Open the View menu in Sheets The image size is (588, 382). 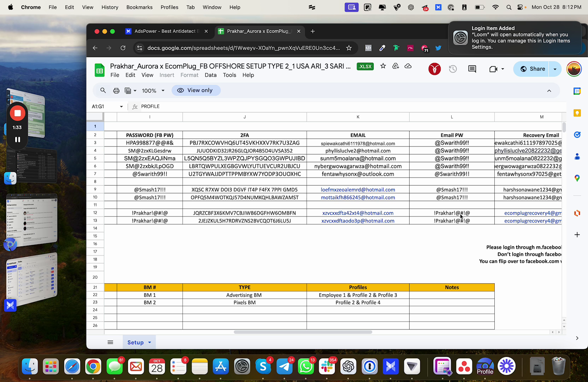pos(147,75)
